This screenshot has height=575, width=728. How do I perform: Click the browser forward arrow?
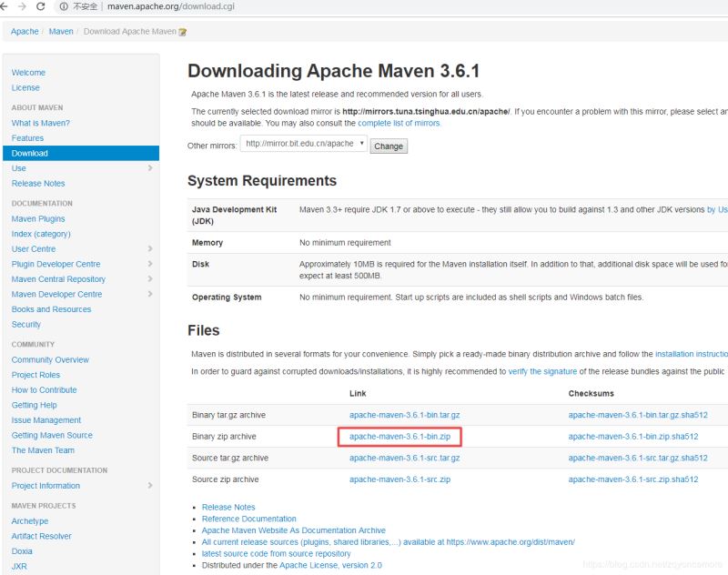point(22,6)
